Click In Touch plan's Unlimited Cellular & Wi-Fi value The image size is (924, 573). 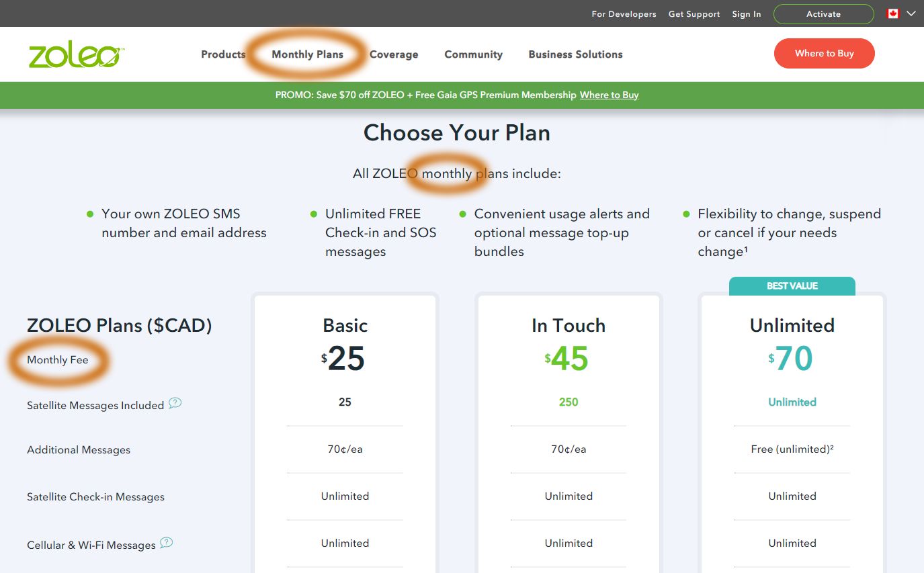point(569,543)
